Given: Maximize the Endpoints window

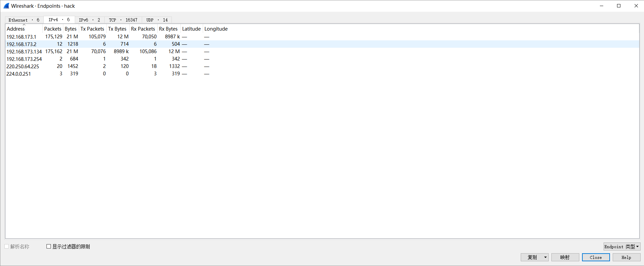Looking at the screenshot, I should point(619,6).
